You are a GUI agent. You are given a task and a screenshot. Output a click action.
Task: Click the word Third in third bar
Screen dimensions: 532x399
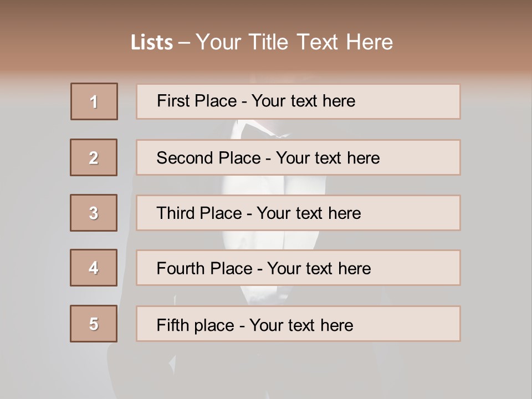pos(176,213)
